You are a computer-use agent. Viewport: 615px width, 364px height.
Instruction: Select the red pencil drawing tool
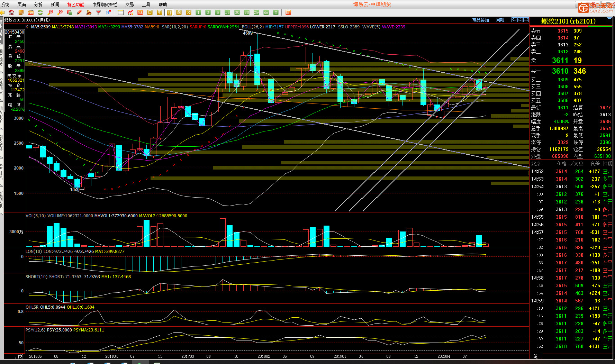coord(79,12)
